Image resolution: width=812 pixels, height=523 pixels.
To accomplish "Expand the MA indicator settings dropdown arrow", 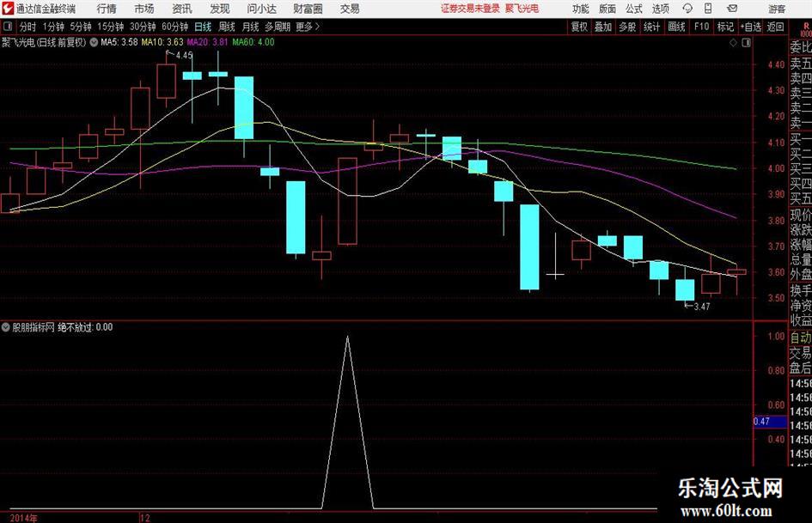I will click(x=94, y=42).
